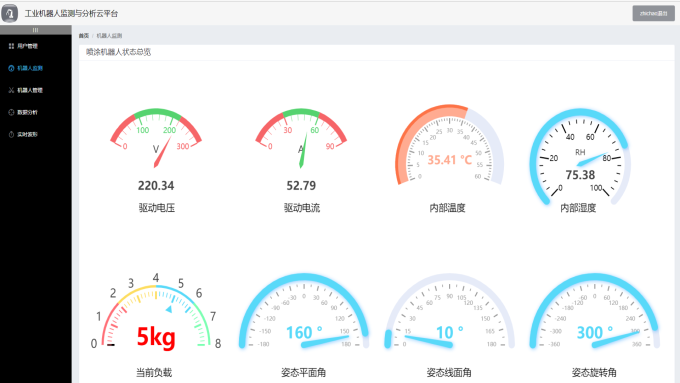Click the blue triangle pointer on the load gauge
680x383 pixels.
169,309
